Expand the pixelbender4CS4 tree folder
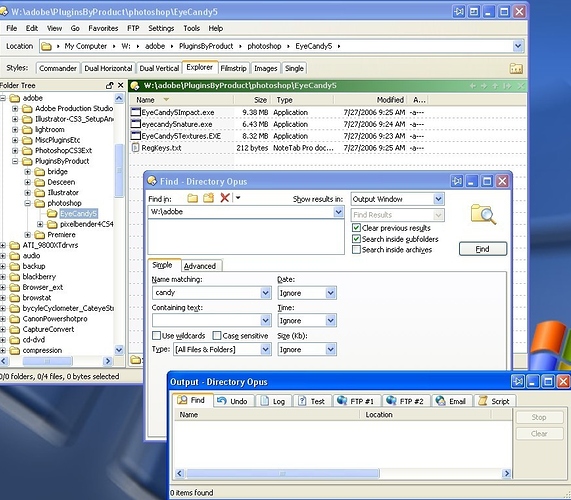Viewport: 571px width, 500px height. [x=40, y=224]
